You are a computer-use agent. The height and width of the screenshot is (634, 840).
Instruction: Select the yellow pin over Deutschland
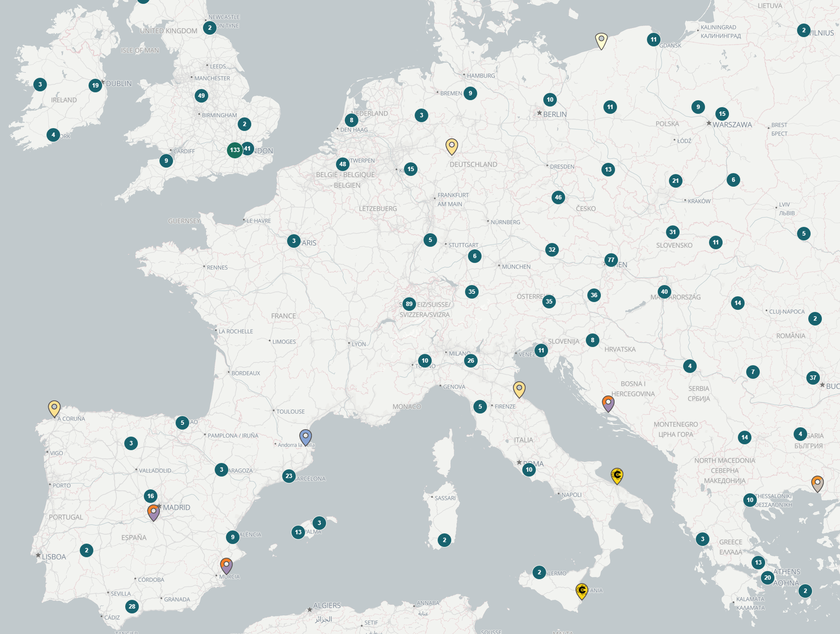tap(452, 145)
